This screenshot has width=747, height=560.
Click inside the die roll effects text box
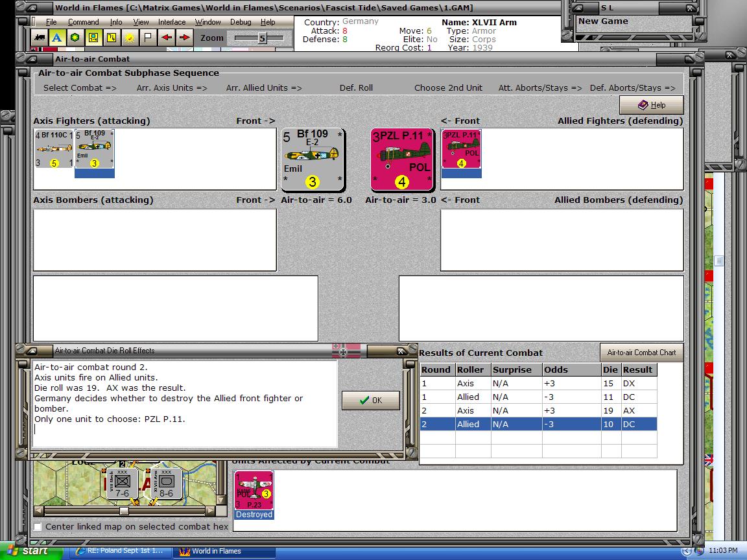(x=185, y=404)
